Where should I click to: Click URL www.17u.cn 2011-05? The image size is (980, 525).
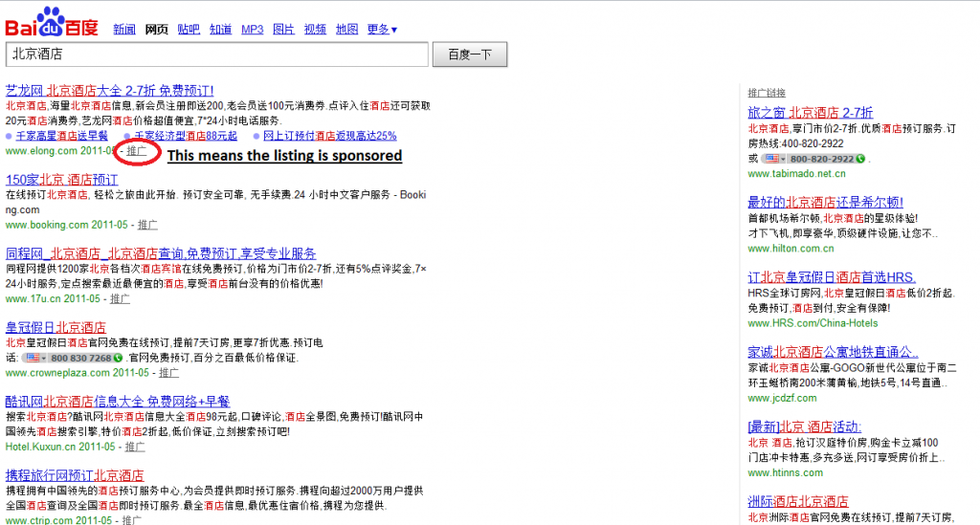(53, 298)
